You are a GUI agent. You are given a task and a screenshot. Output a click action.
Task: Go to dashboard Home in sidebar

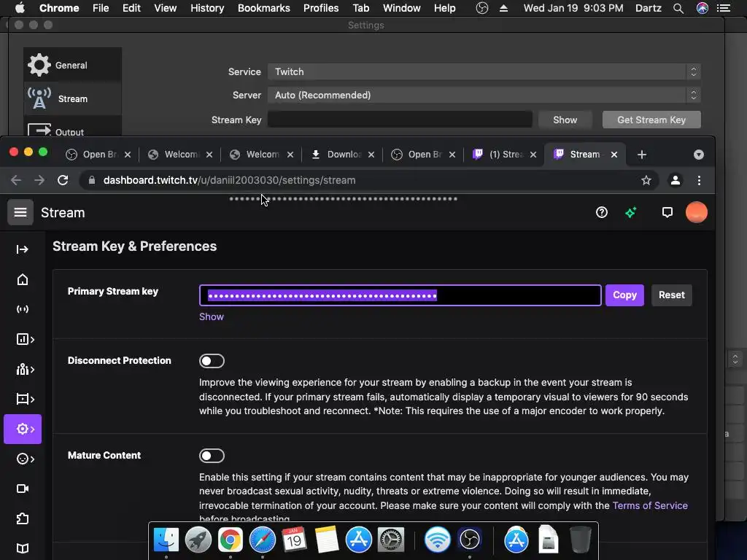point(23,279)
